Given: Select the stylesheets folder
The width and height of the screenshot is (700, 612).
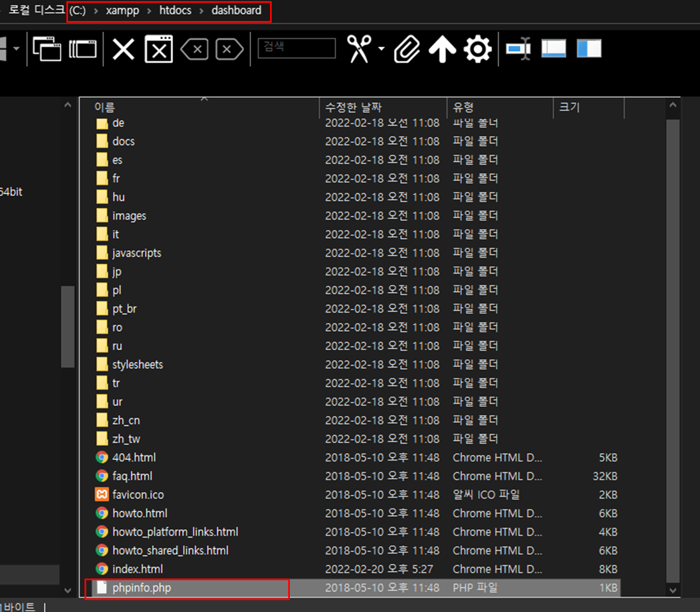Looking at the screenshot, I should [x=137, y=365].
